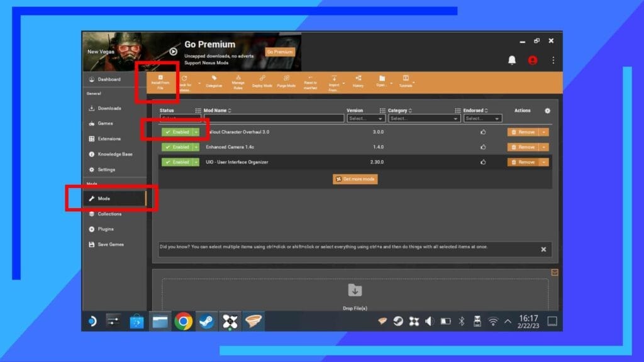Click Mod Name filter input field
644x362 pixels.
tap(274, 119)
